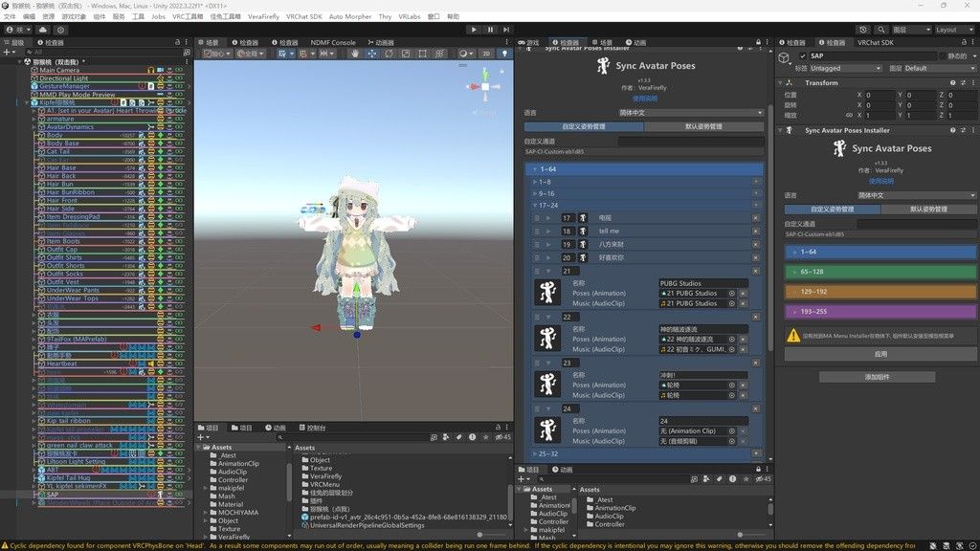
Task: Click the Add Component button
Action: pyautogui.click(x=877, y=377)
